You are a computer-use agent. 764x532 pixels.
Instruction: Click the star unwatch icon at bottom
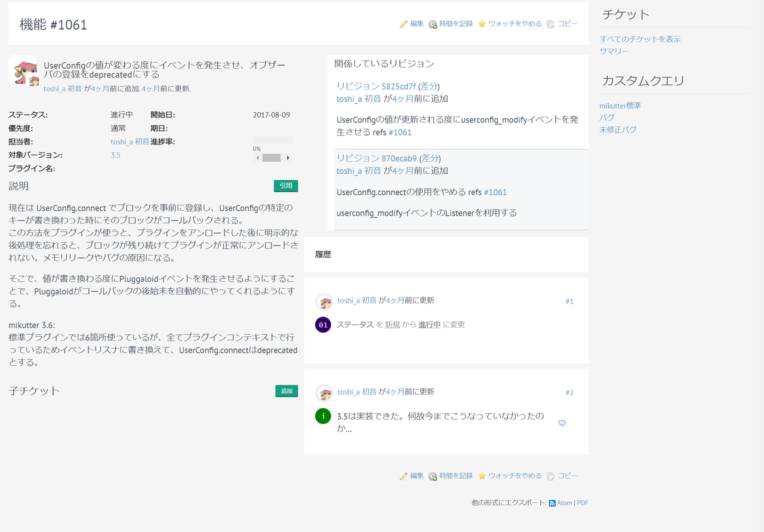(x=482, y=476)
